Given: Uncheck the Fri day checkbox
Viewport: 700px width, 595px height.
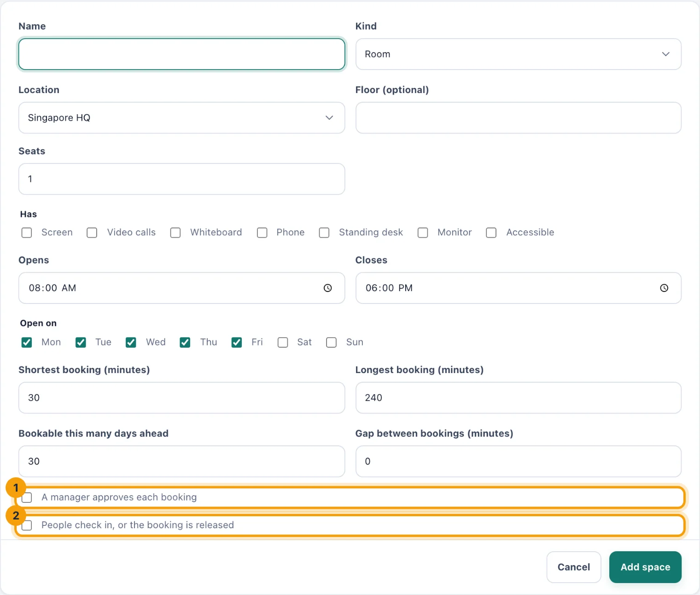Looking at the screenshot, I should point(237,342).
